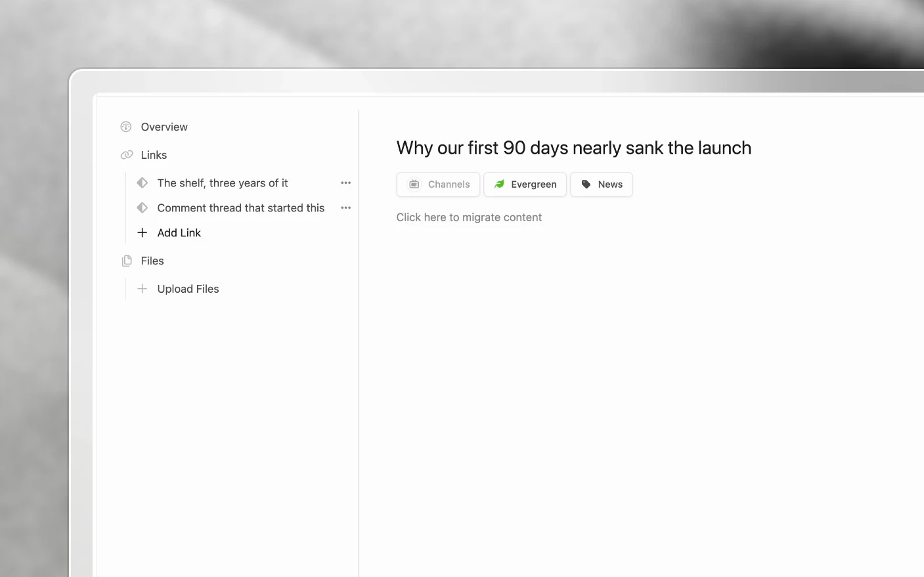Viewport: 924px width, 577px height.
Task: Click the Evergreen label in its tag
Action: [534, 184]
